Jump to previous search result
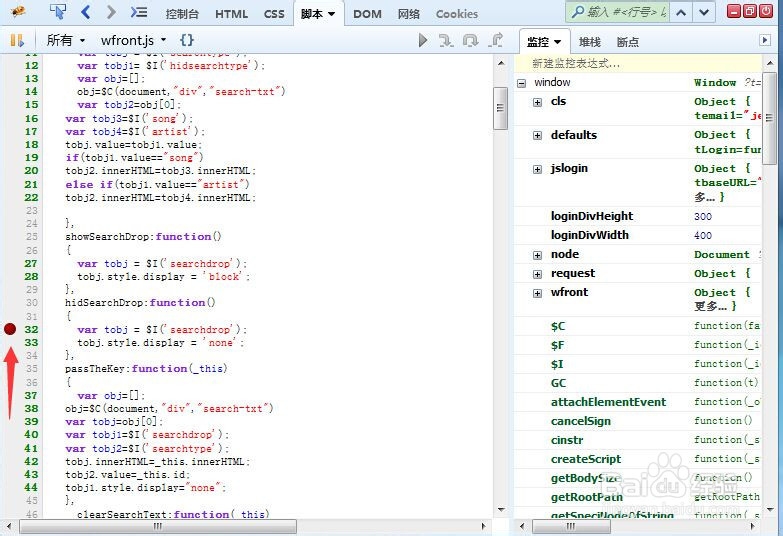Image resolution: width=783 pixels, height=536 pixels. [x=681, y=12]
